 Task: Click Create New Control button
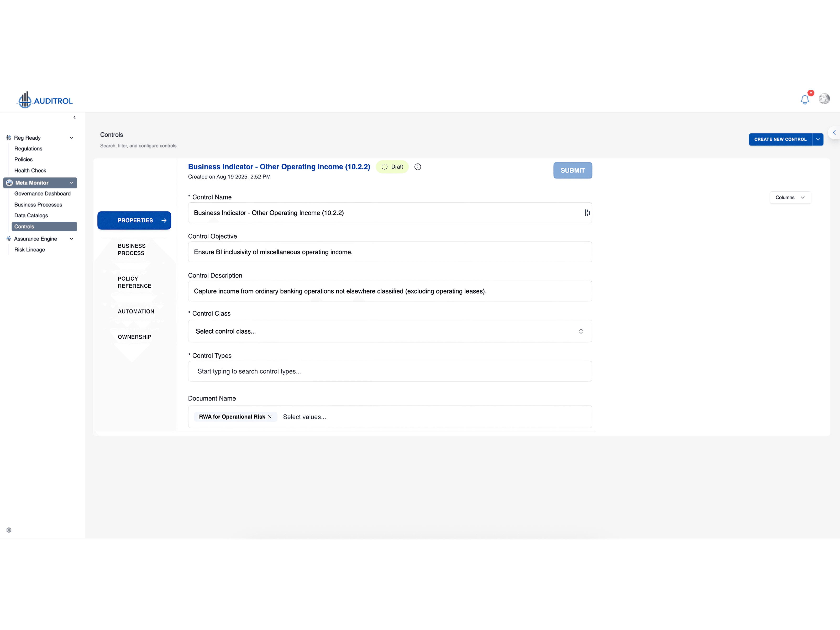pos(780,139)
